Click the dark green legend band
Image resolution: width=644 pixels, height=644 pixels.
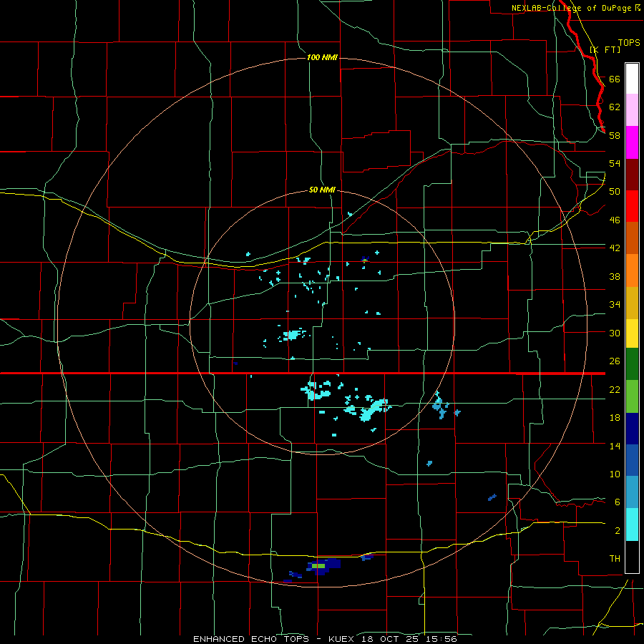(x=632, y=364)
